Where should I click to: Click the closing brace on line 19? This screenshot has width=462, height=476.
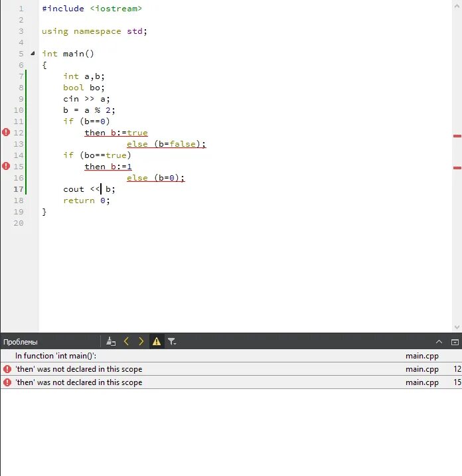(44, 212)
